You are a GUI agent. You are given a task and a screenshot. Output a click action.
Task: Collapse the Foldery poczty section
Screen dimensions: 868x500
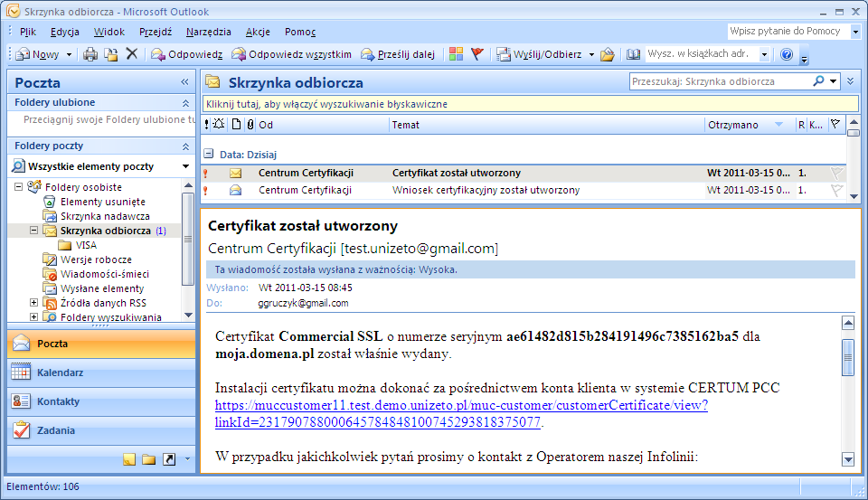point(185,146)
